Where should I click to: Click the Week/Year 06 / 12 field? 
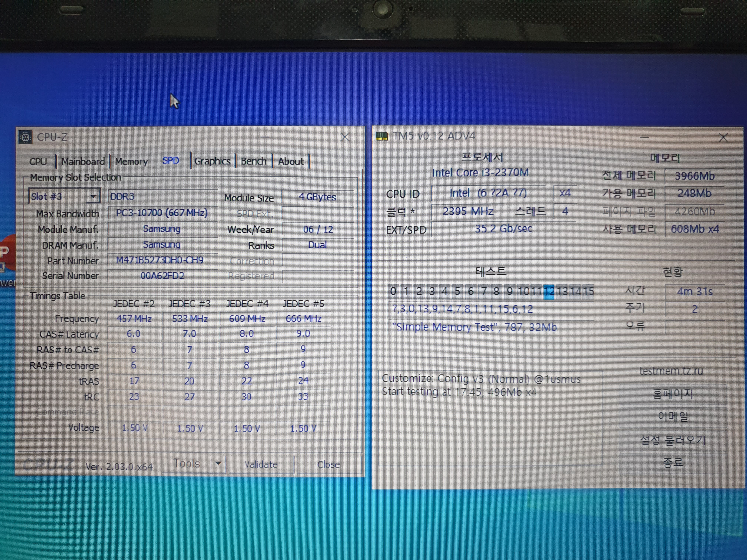pyautogui.click(x=317, y=229)
